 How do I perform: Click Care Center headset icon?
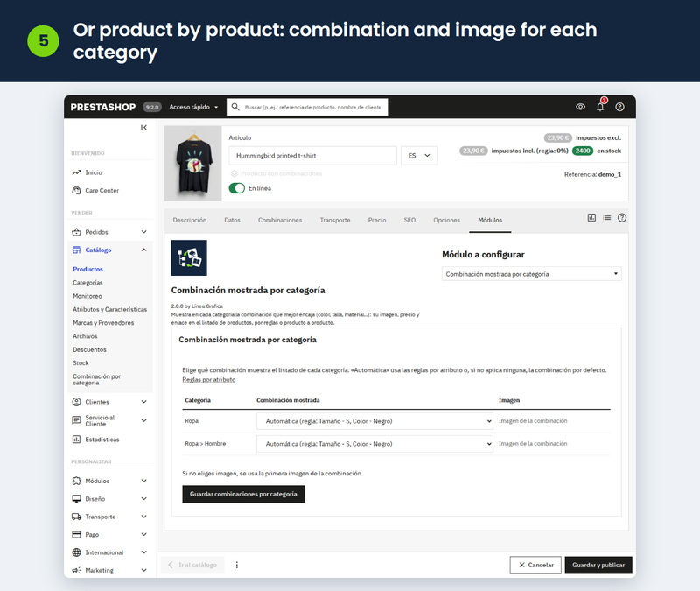(76, 190)
